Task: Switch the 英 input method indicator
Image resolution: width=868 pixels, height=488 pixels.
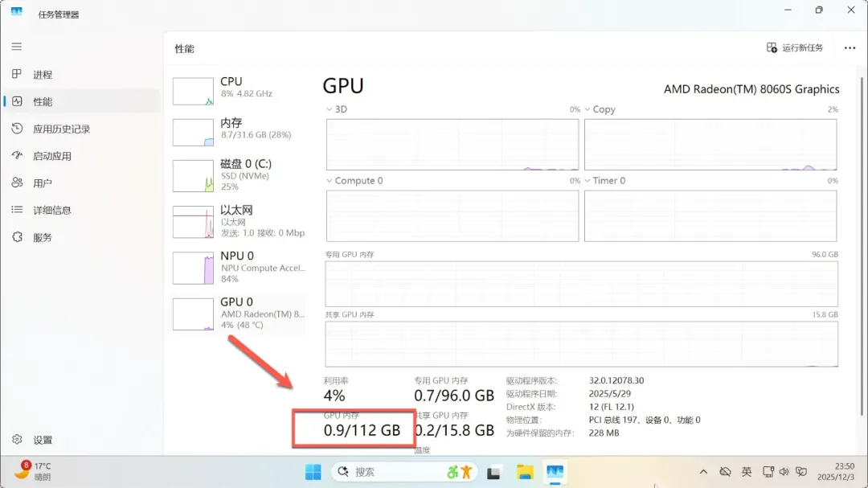Action: coord(746,472)
